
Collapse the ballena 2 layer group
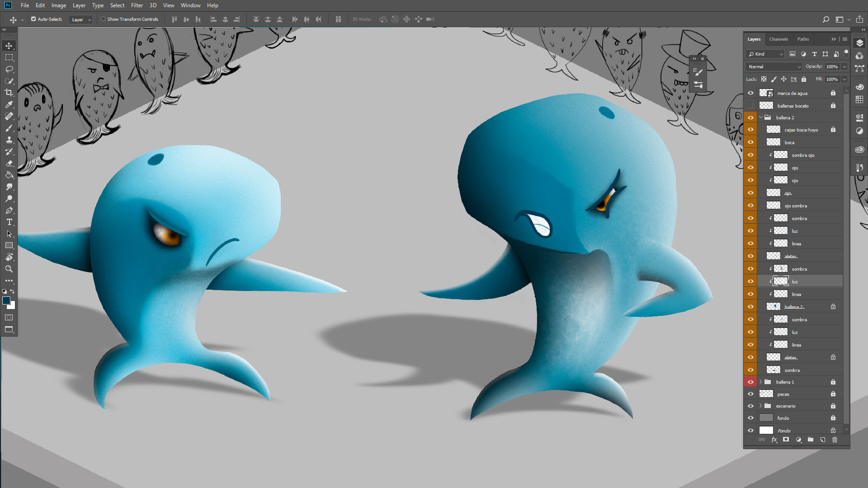pyautogui.click(x=760, y=117)
